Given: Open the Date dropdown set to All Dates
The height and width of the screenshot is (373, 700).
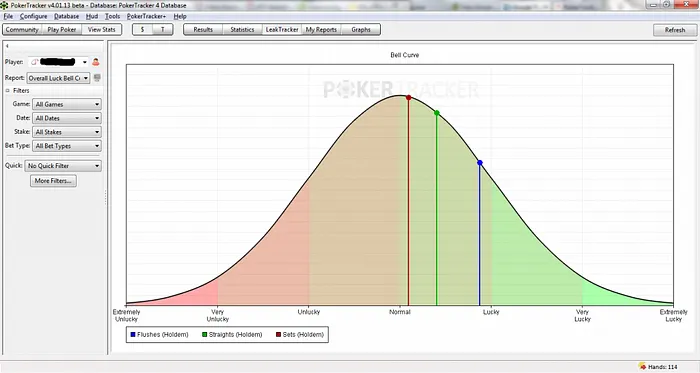Looking at the screenshot, I should [x=67, y=118].
